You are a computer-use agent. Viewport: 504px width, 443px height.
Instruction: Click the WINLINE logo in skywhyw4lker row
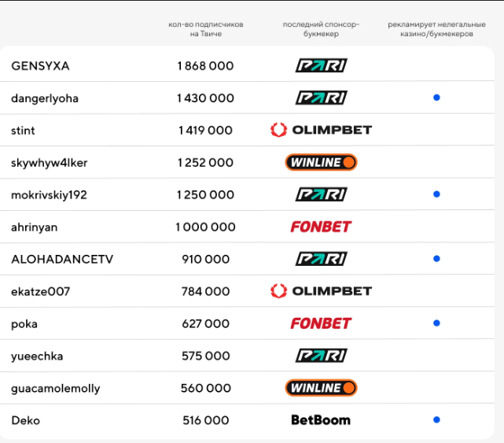pos(321,162)
